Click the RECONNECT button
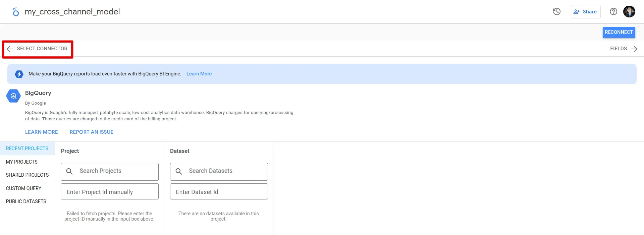Screen dimensions: 644x235 coord(619,32)
